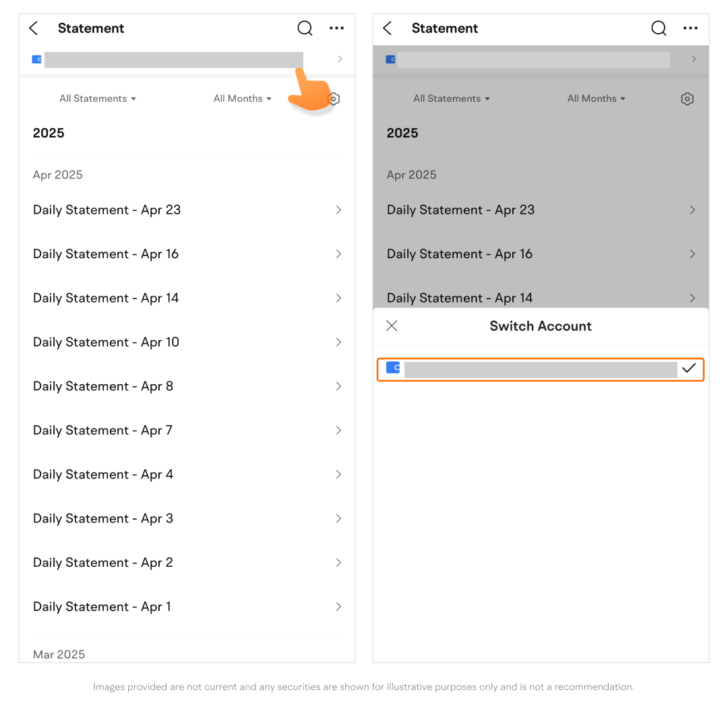Expand the All Months filter on right screen
This screenshot has height=707, width=728.
tap(597, 99)
